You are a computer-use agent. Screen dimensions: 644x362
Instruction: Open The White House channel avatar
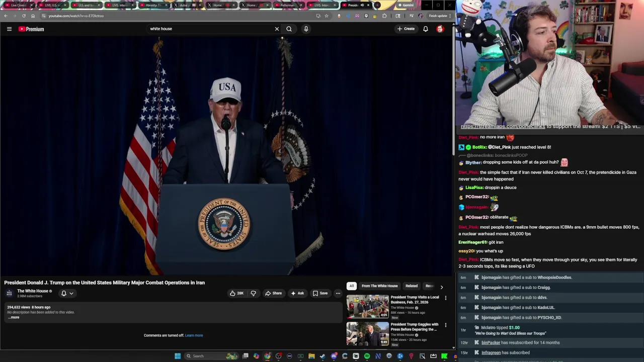[x=9, y=293]
